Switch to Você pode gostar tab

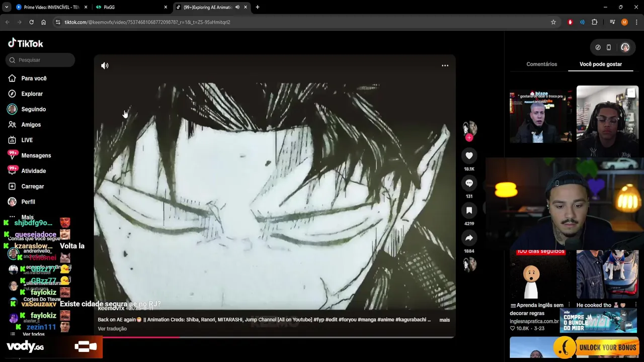pos(600,64)
